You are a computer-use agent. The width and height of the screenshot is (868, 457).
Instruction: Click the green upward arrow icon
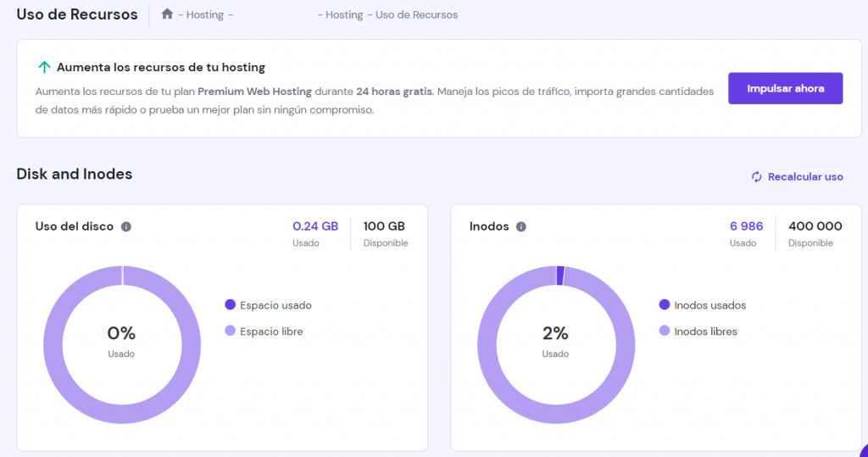click(44, 67)
